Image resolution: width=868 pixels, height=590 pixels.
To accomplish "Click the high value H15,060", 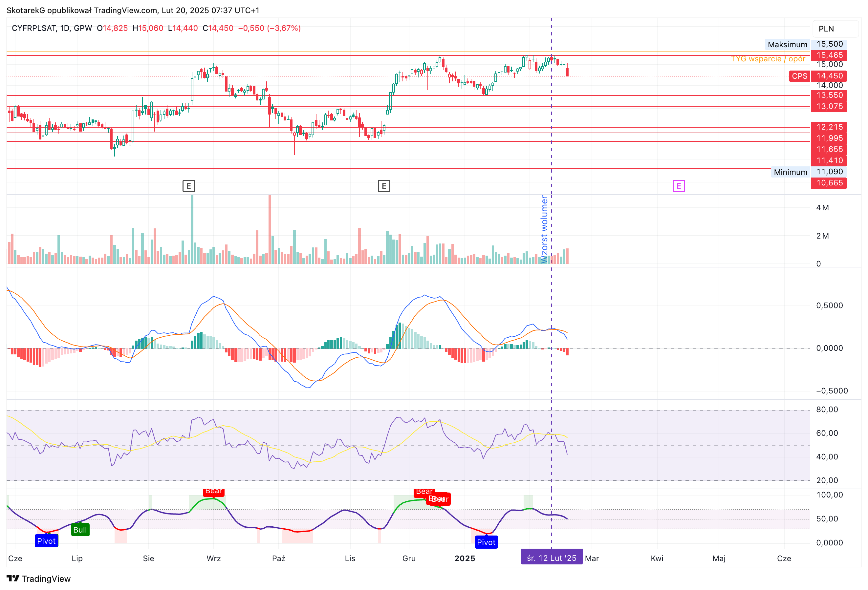I will point(148,28).
